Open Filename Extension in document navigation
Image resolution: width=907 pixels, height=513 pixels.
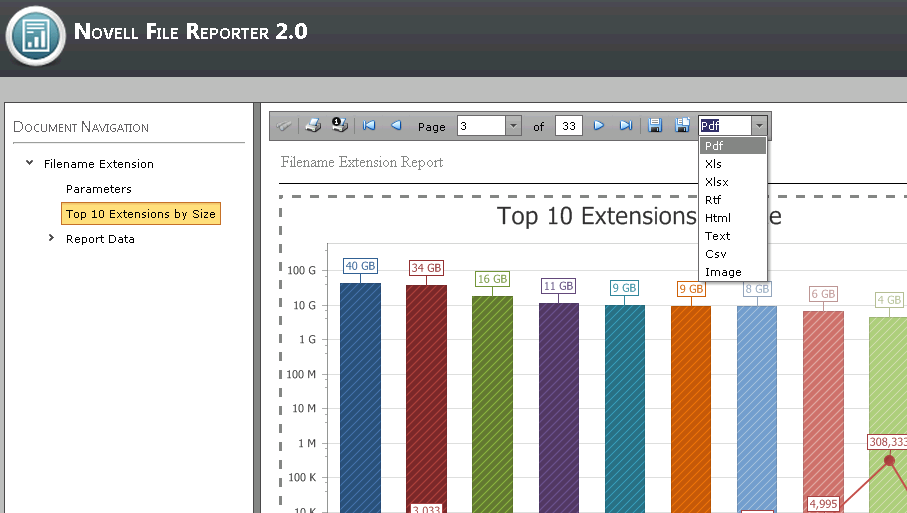(99, 164)
